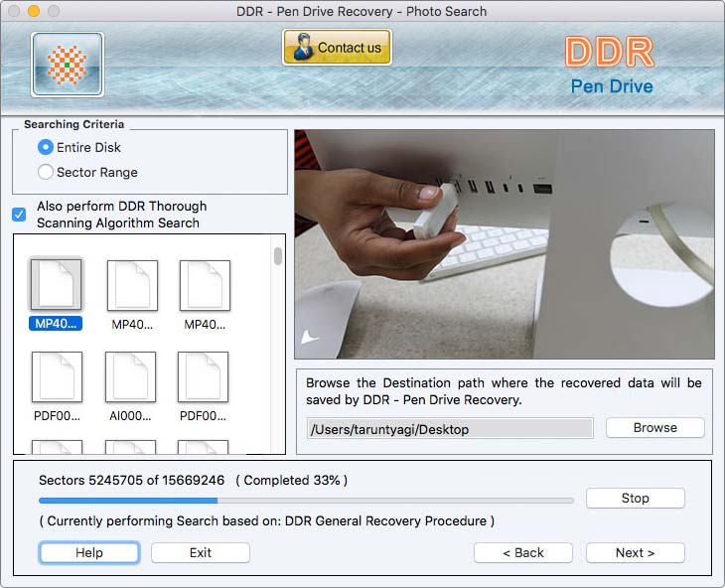725x588 pixels.
Task: Click the DDR General Recovery Procedure status line
Action: (x=267, y=521)
